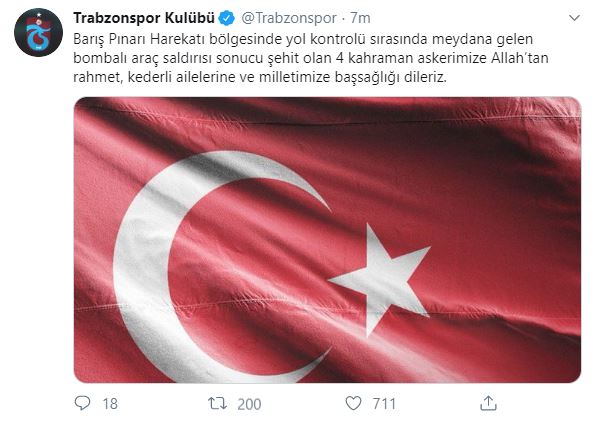Expand the tweet options chevron

coord(574,18)
